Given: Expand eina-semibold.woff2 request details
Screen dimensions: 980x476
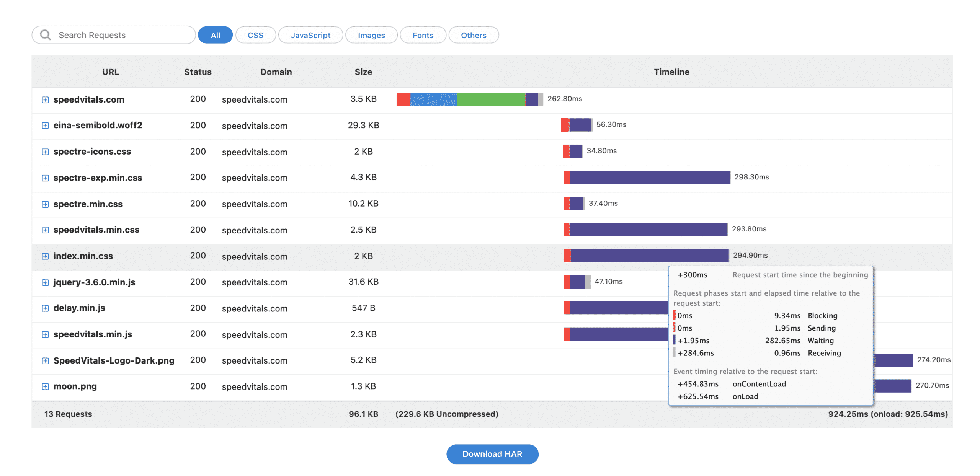Looking at the screenshot, I should [45, 126].
